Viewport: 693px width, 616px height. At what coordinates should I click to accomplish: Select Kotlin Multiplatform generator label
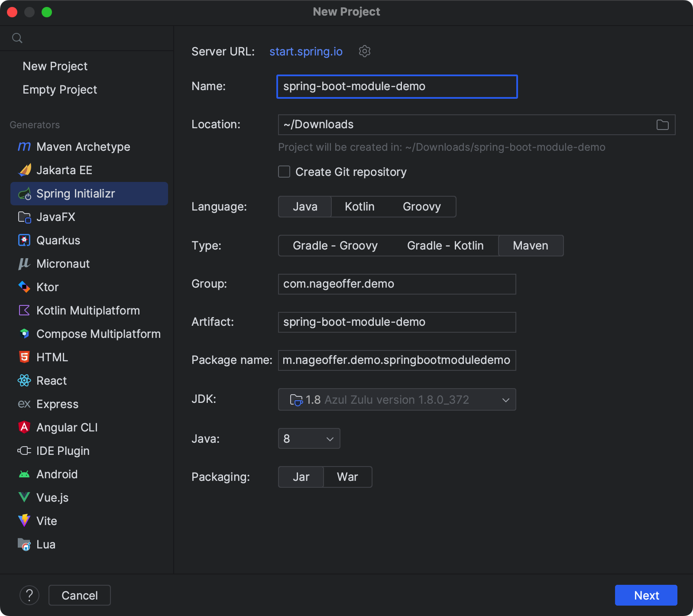88,311
